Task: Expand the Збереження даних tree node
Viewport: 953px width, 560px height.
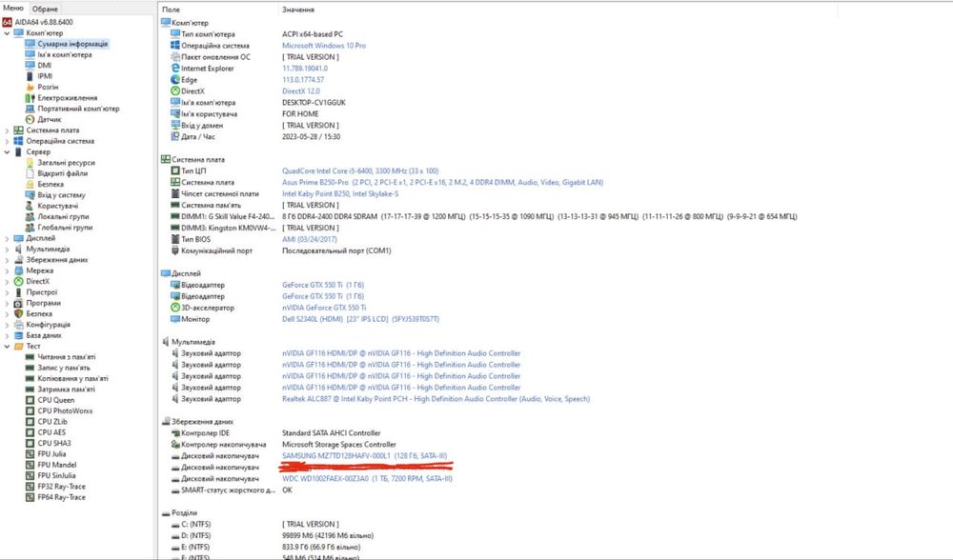Action: click(x=7, y=260)
